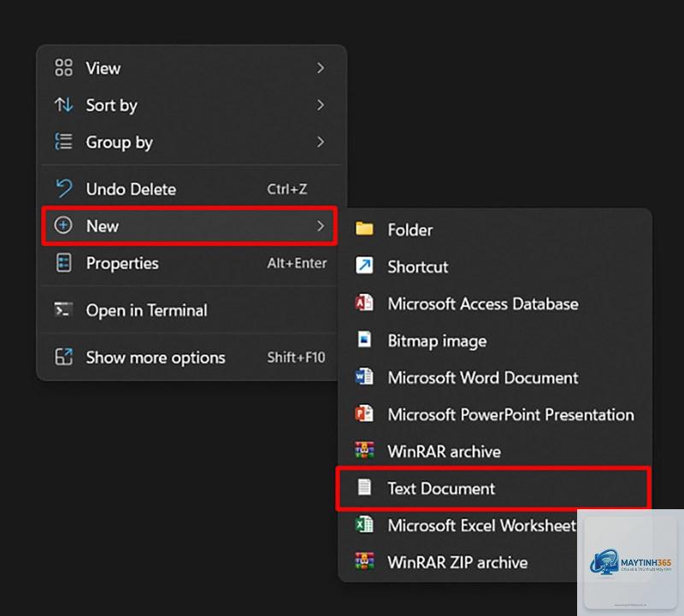Create a new Text Document
The height and width of the screenshot is (616, 684).
[x=493, y=488]
